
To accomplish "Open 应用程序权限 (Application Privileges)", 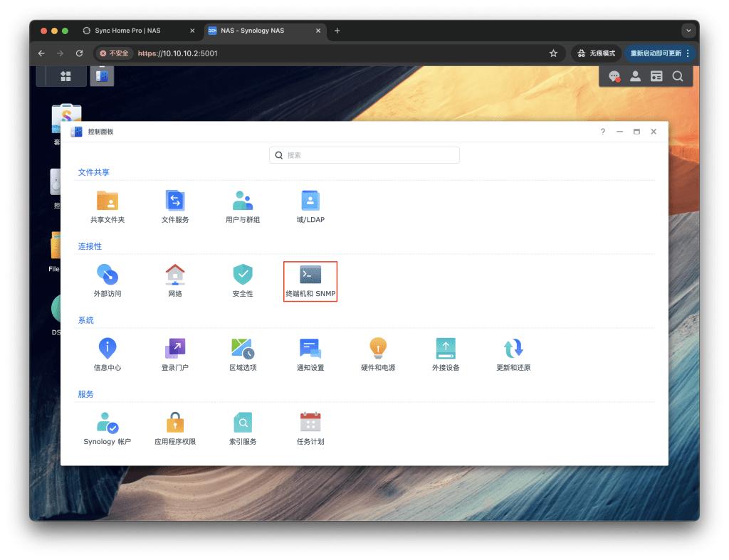I will coord(175,428).
